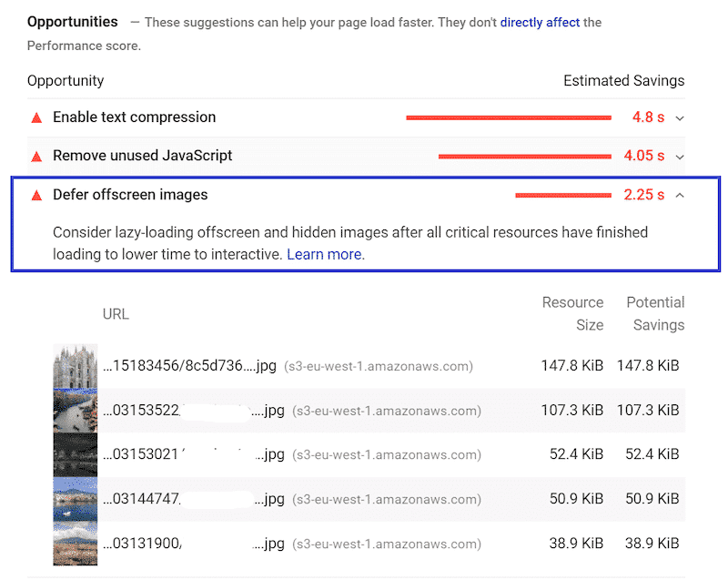Click warning triangle beside Defer offscreen images
728x580 pixels.
(35, 194)
